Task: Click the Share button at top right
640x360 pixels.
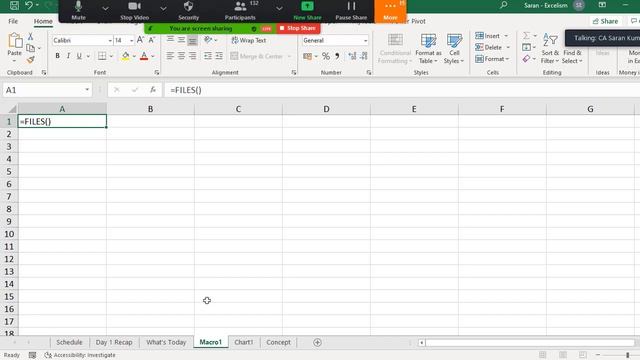Action: click(605, 21)
